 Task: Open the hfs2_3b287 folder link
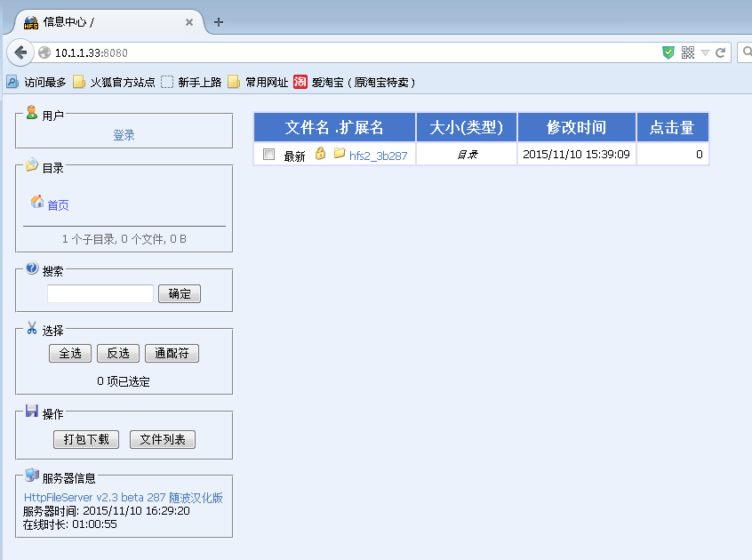[x=379, y=156]
